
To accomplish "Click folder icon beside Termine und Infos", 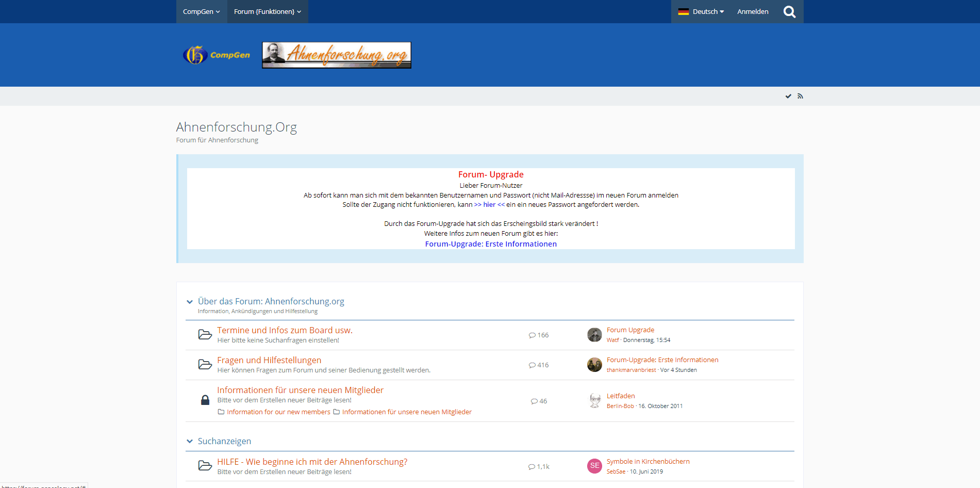I will pos(205,335).
